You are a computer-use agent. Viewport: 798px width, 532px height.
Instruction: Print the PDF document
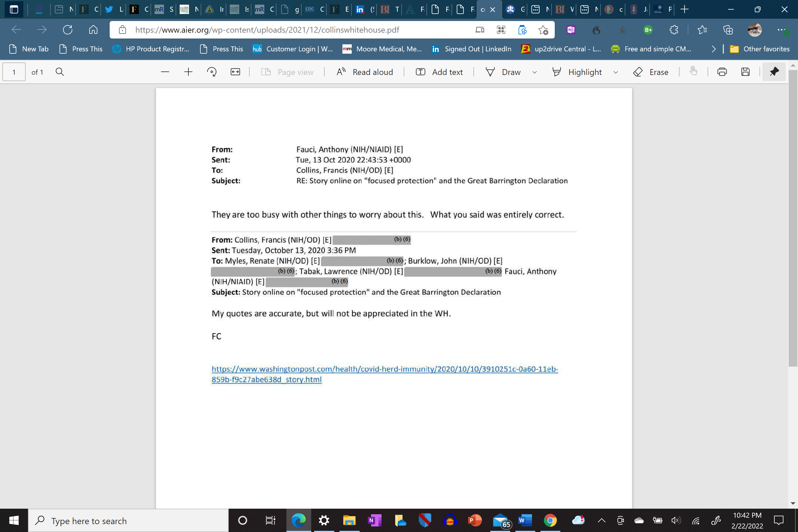point(722,72)
